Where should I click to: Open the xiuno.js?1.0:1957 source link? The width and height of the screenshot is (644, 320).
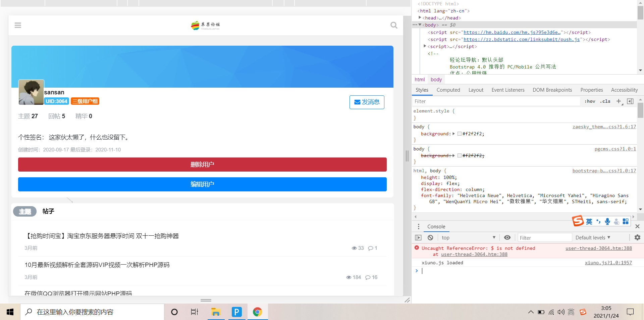[608, 263]
